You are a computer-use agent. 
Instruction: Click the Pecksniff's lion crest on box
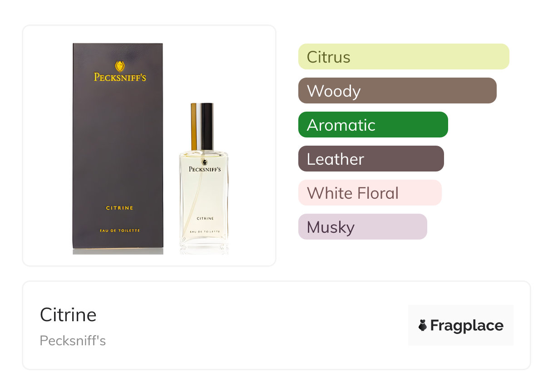[120, 66]
